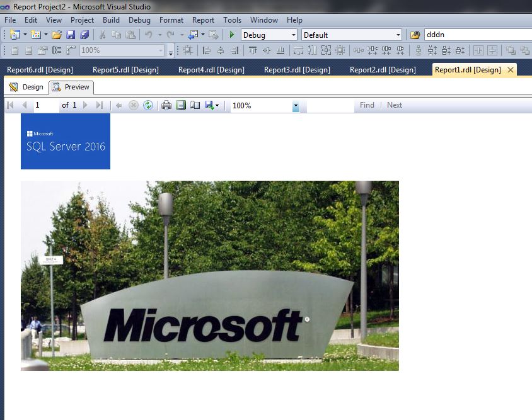Viewport: 532px width, 420px height.
Task: Open the File menu
Action: 10,20
